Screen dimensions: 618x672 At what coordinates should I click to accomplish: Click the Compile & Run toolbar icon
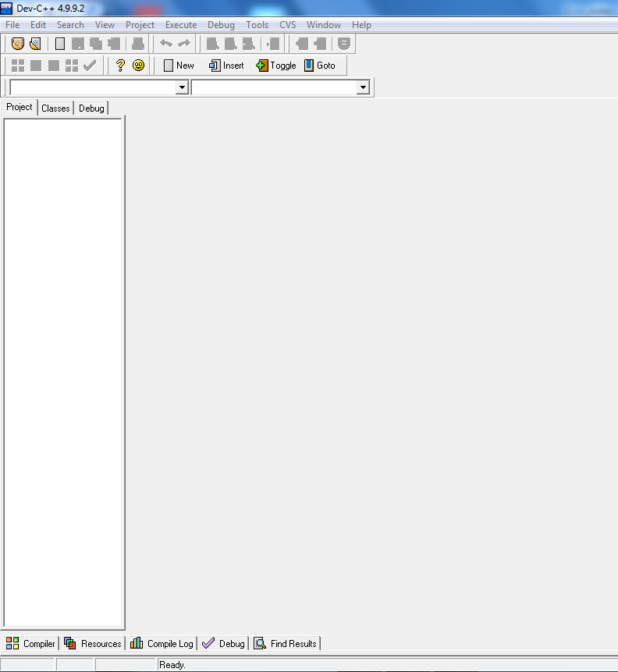[54, 66]
